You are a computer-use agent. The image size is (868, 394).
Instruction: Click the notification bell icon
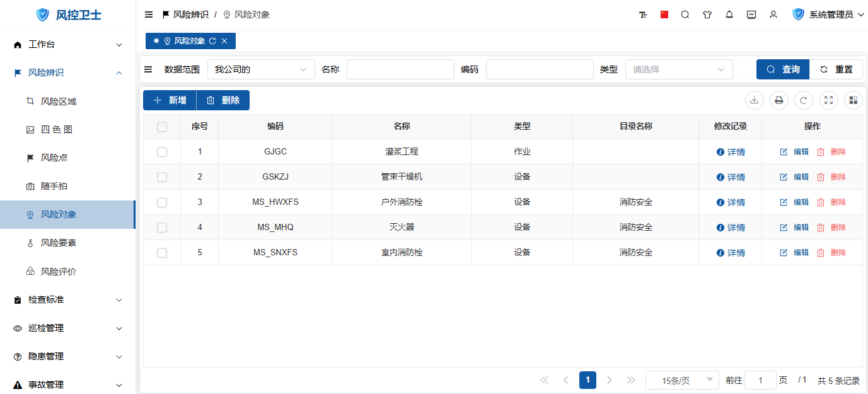click(x=729, y=14)
